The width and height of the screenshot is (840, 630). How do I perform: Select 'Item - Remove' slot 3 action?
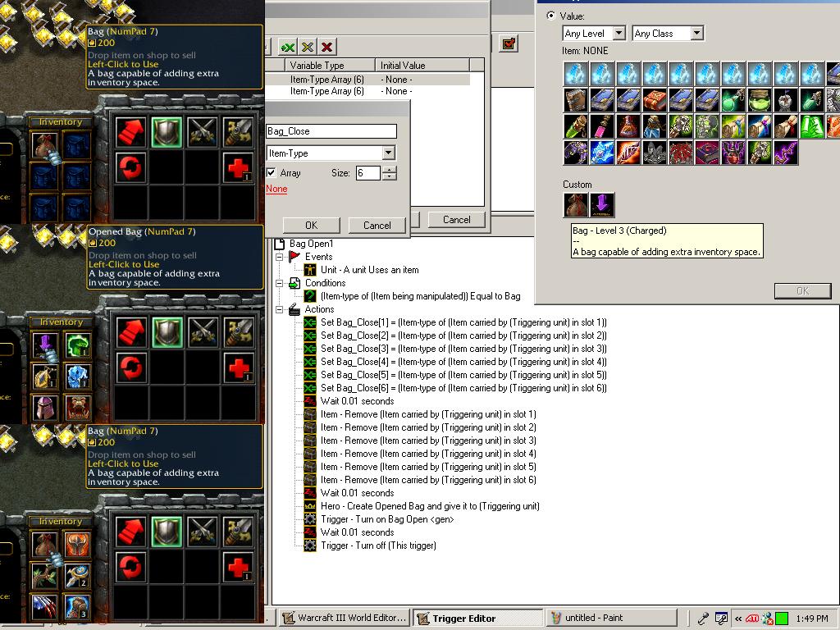(x=428, y=441)
